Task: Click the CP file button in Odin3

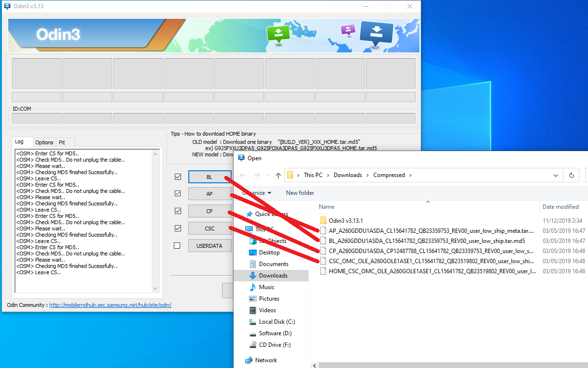Action: [209, 211]
